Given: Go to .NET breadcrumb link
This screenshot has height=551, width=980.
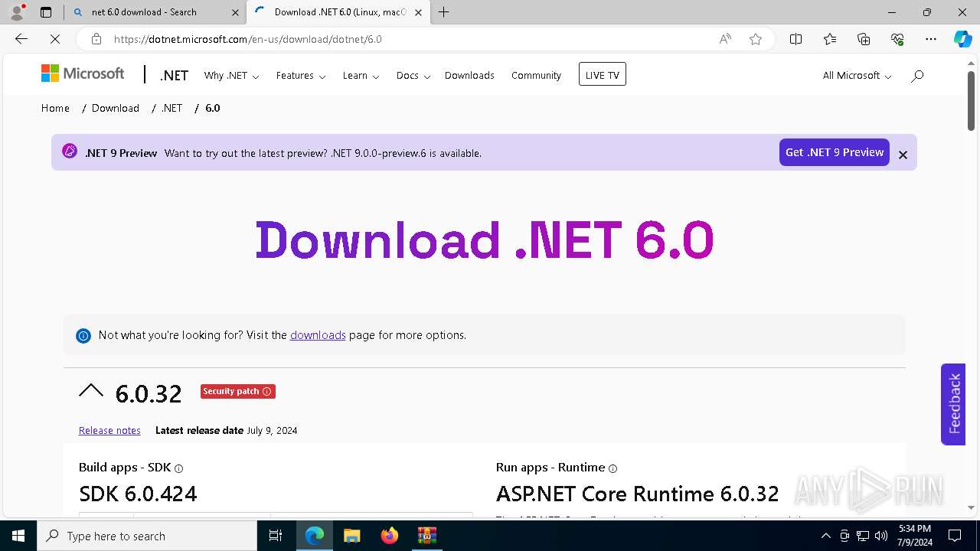Looking at the screenshot, I should 172,108.
